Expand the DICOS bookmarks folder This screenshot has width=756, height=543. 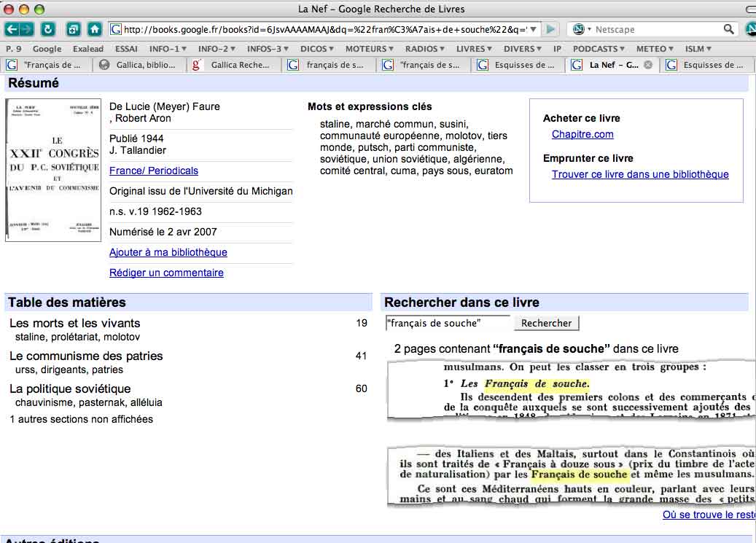(317, 49)
